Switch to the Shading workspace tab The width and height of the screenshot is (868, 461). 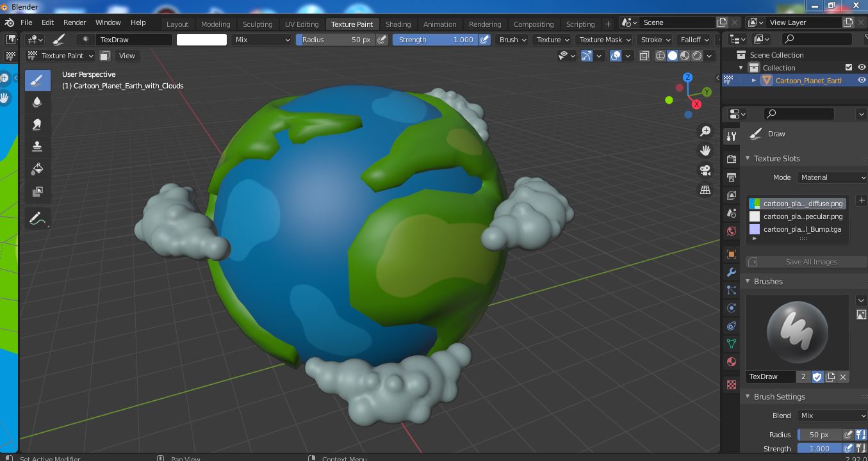click(x=398, y=24)
